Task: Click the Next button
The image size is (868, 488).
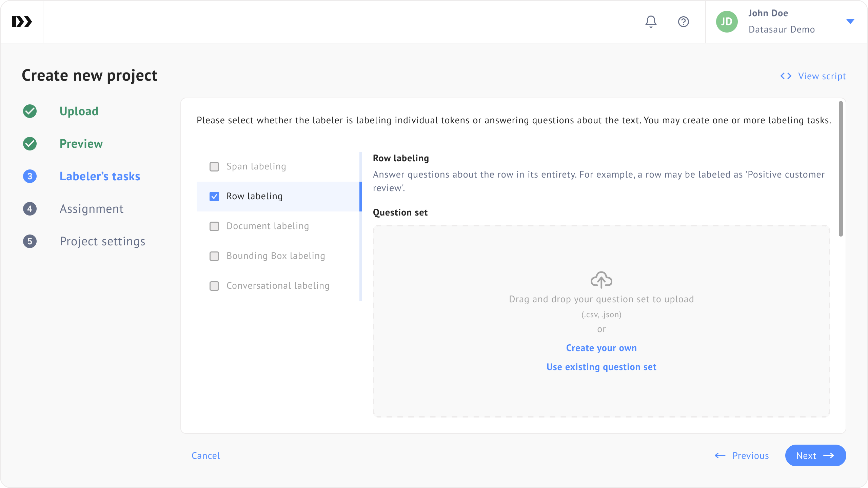Action: coord(815,455)
